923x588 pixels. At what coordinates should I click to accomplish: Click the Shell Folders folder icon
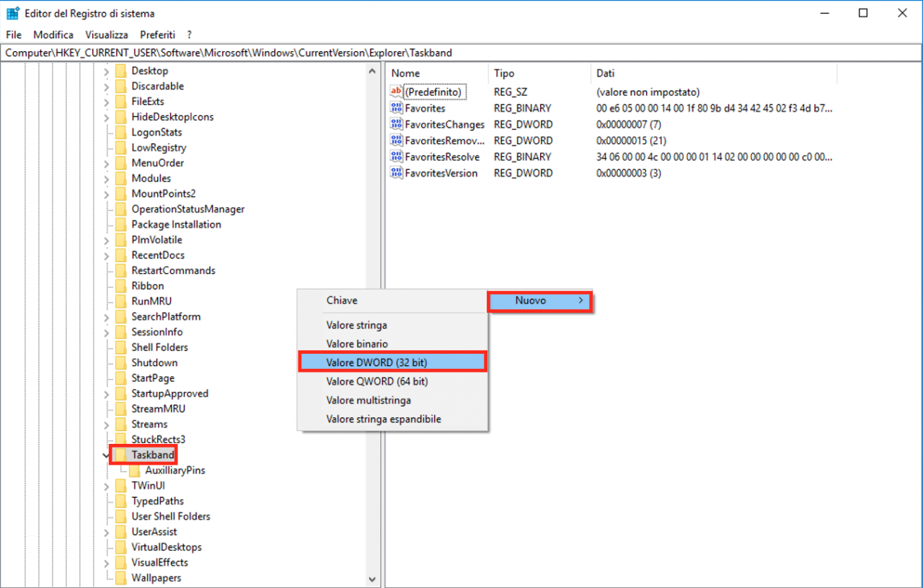click(120, 347)
